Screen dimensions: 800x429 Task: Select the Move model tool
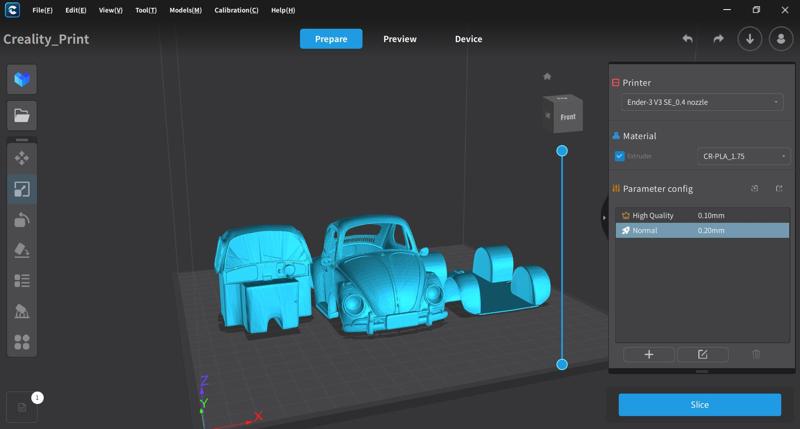(x=22, y=158)
